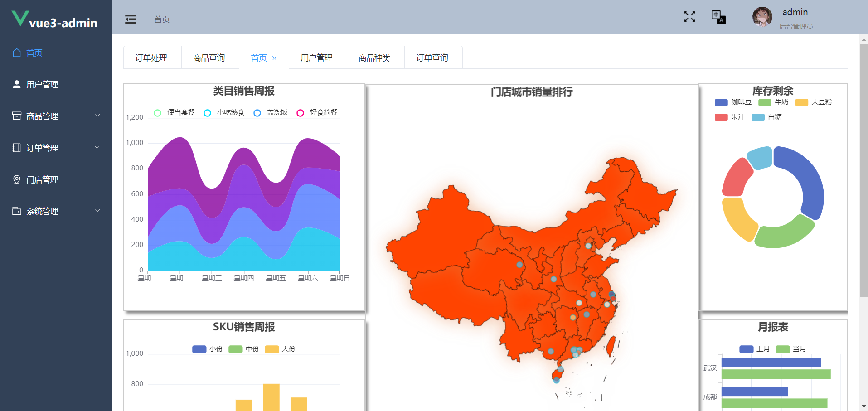Toggle 牛奶 legend in 库存剩余
868x411 pixels.
click(773, 102)
